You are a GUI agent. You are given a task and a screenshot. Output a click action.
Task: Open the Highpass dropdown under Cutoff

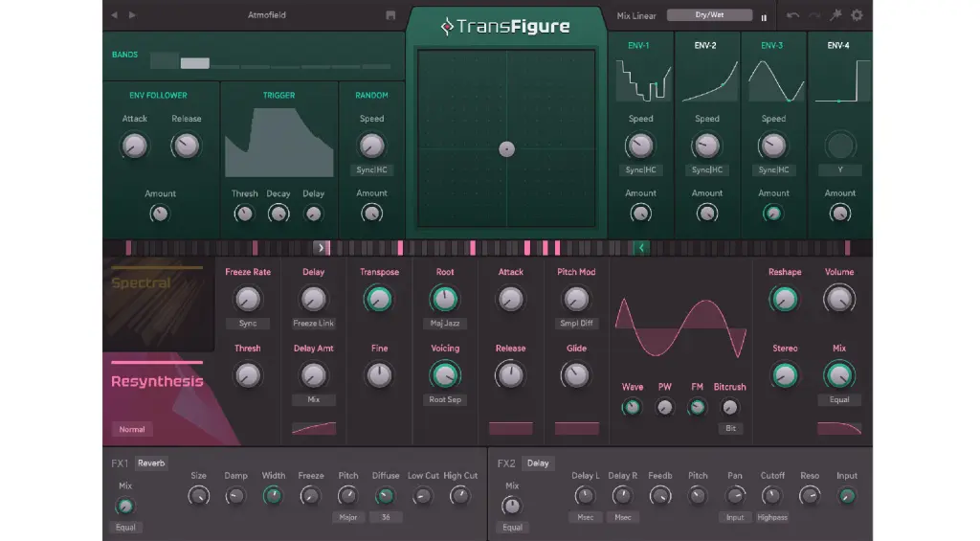point(772,517)
